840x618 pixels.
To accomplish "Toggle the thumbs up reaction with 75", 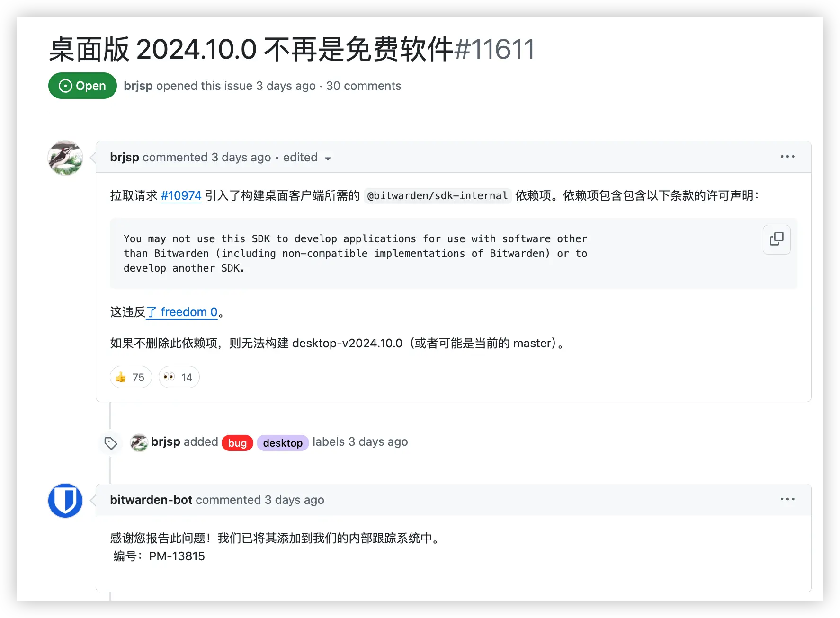I will [x=131, y=377].
